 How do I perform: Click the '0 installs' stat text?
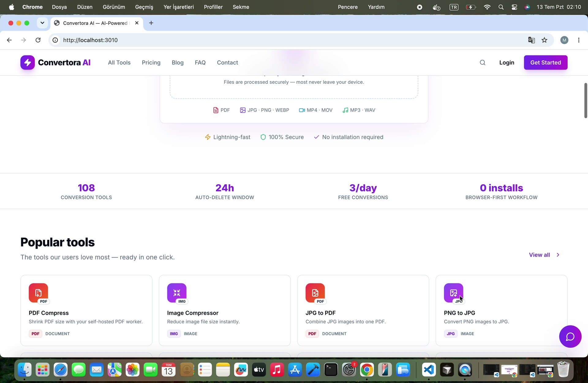pos(501,188)
